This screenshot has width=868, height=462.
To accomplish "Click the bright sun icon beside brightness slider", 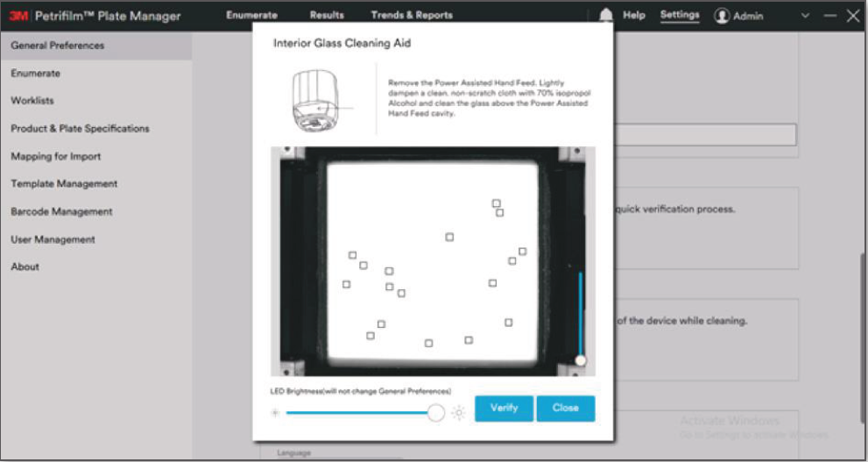I will (458, 412).
